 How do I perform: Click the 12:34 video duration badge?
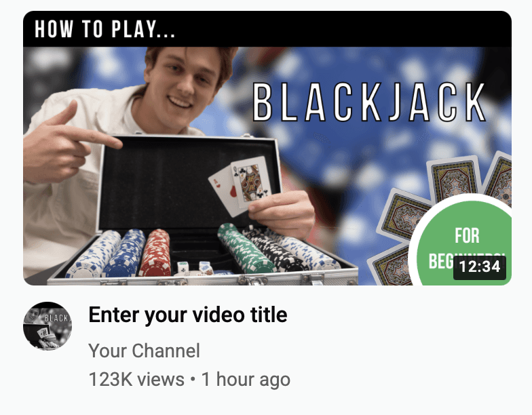479,267
